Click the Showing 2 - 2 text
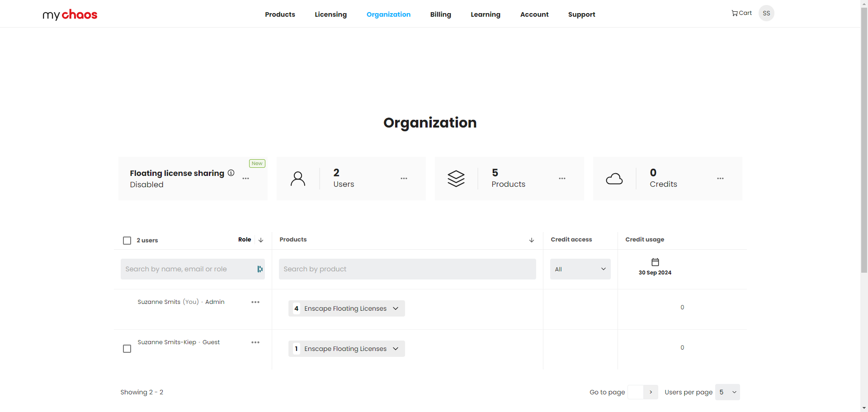The width and height of the screenshot is (868, 412). pos(142,392)
